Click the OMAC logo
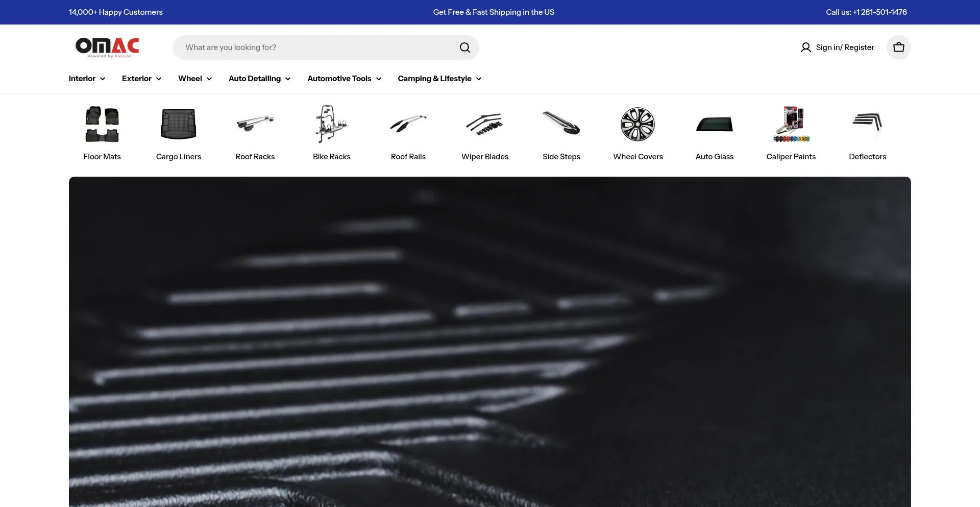 [x=107, y=47]
